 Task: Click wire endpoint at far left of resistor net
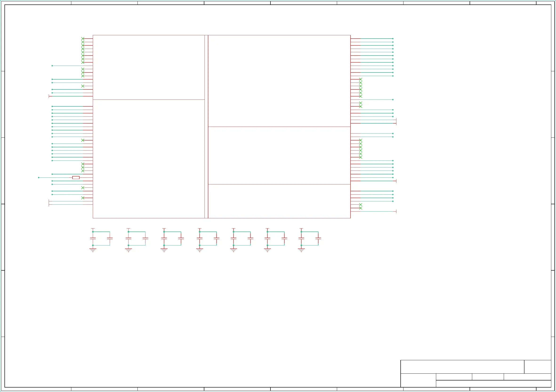point(39,177)
